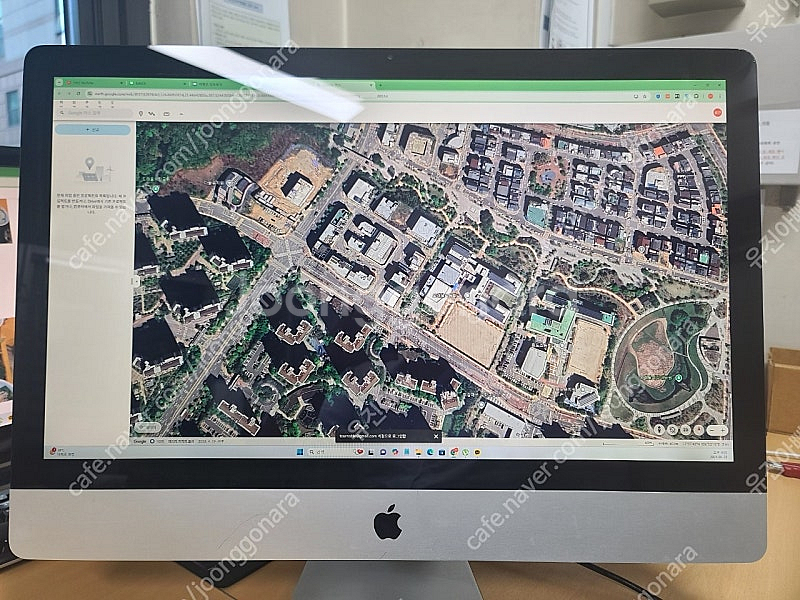Open File Explorer folder in taskbar
800x600 pixels.
pyautogui.click(x=418, y=452)
